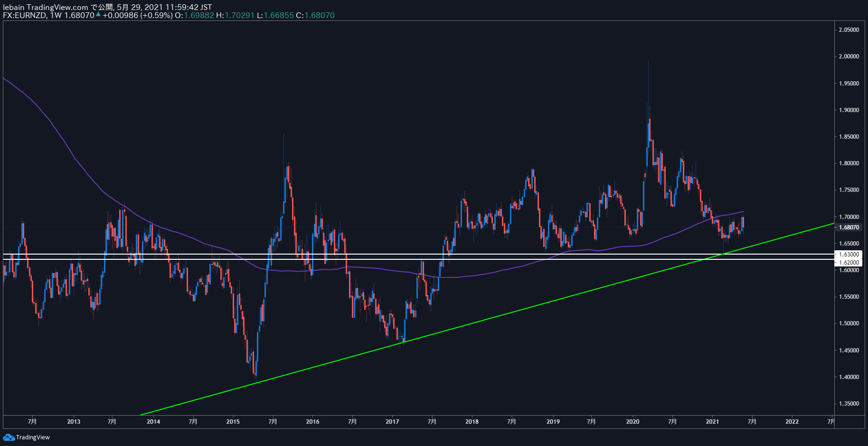The image size is (868, 446).
Task: Click the 1.35000 price axis label
Action: [x=849, y=404]
